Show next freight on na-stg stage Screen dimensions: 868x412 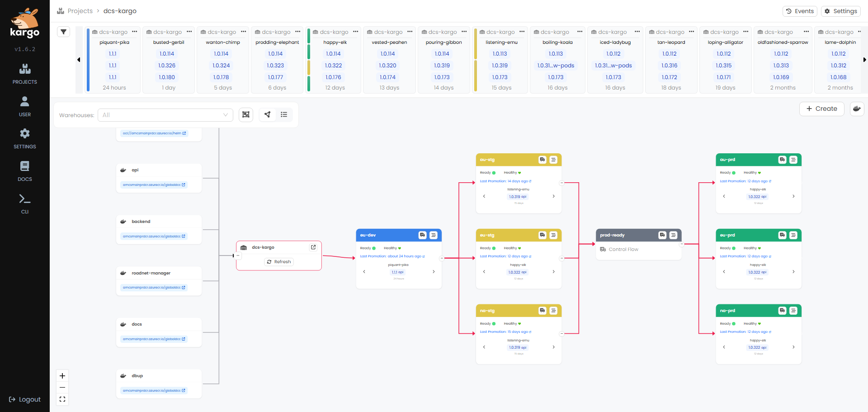tap(553, 347)
